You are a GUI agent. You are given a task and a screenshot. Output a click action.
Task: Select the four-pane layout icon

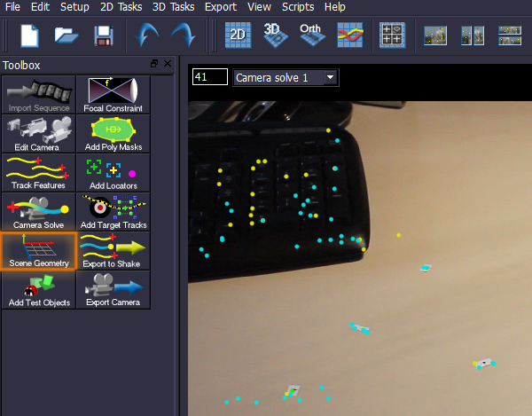392,35
